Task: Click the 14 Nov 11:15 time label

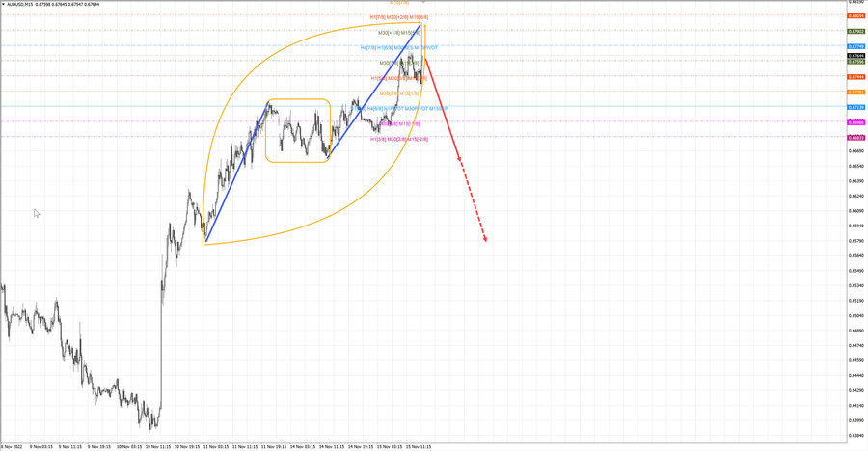Action: 331,446
